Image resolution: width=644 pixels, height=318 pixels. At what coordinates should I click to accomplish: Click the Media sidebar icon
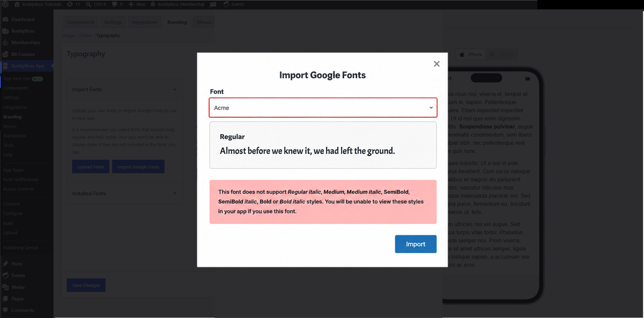[5, 287]
